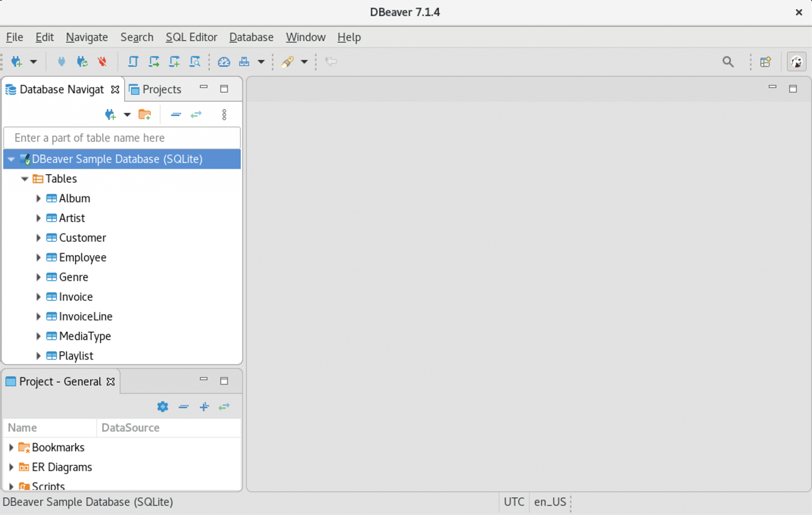The height and width of the screenshot is (515, 812).
Task: Open the transaction log
Action: pyautogui.click(x=243, y=61)
